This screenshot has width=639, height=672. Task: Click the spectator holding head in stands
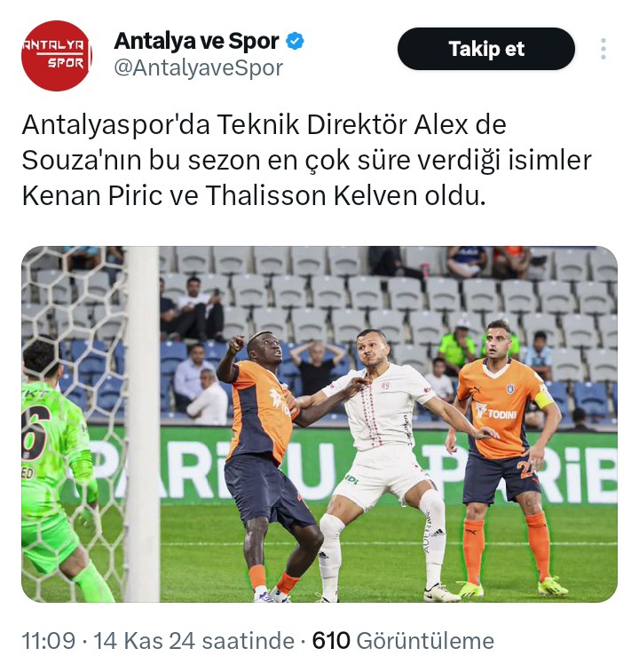point(318,367)
